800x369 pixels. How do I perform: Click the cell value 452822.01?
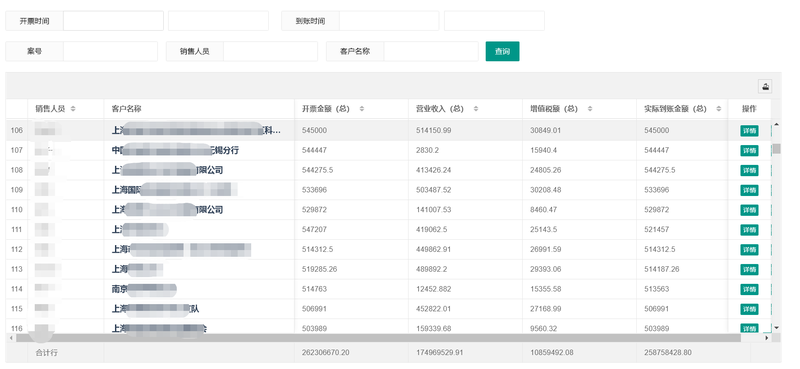pyautogui.click(x=433, y=309)
